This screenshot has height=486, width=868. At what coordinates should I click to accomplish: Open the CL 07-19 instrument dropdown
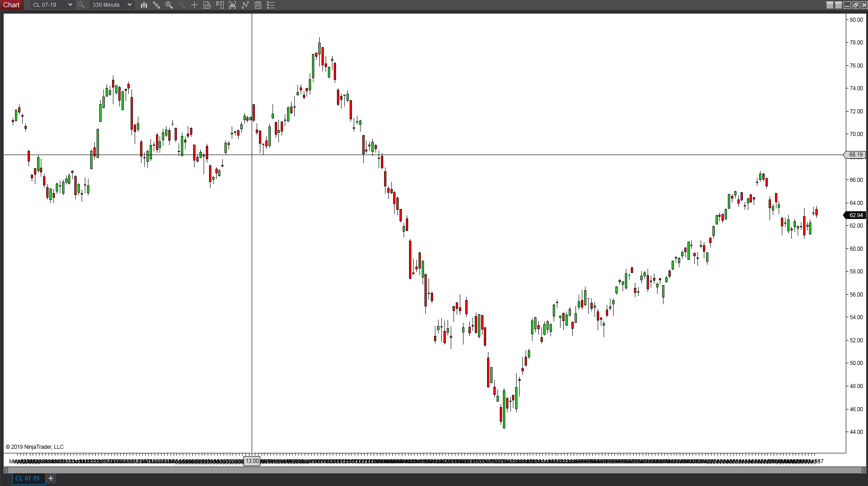click(x=52, y=5)
